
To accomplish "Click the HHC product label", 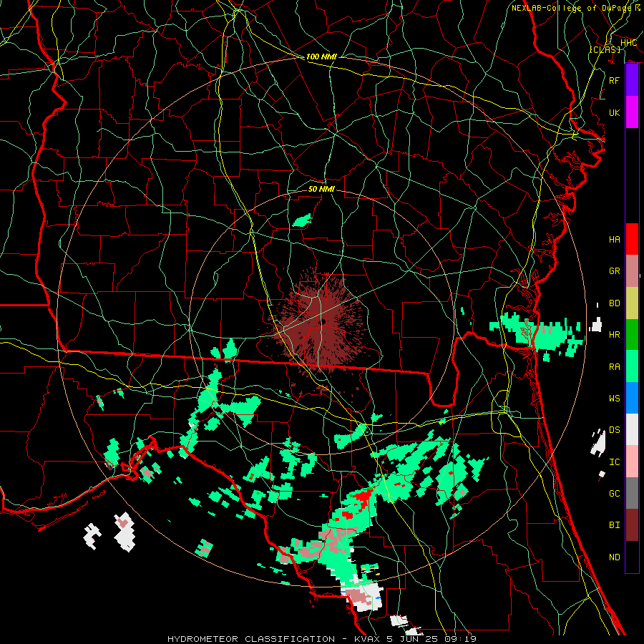I will [x=628, y=43].
